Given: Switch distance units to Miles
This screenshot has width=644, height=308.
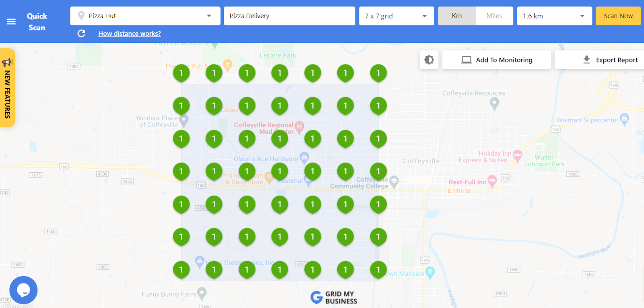Looking at the screenshot, I should point(494,16).
